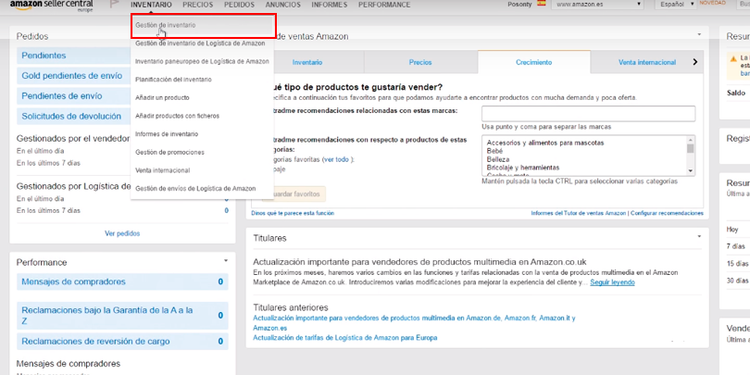Click the ver todo link
The image size is (750, 375).
(337, 159)
